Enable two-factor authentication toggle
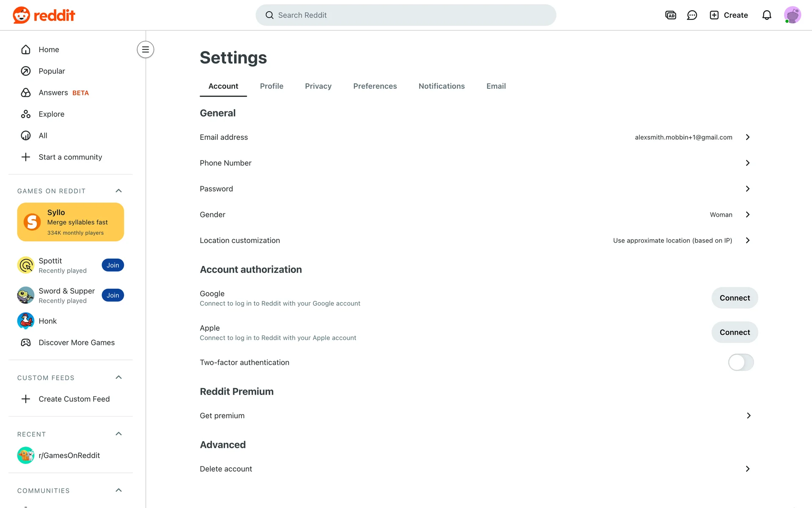The image size is (812, 508). (x=741, y=362)
